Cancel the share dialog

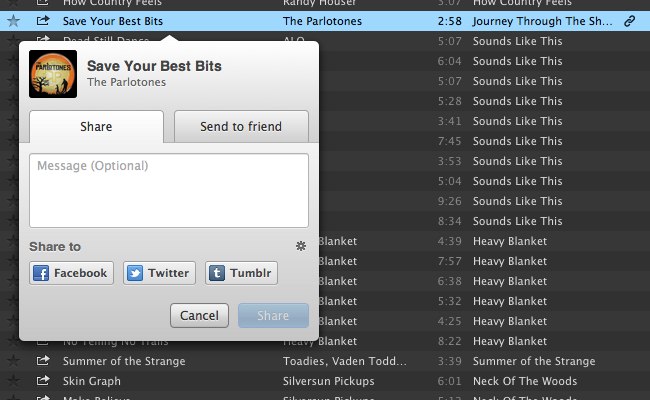pyautogui.click(x=199, y=315)
